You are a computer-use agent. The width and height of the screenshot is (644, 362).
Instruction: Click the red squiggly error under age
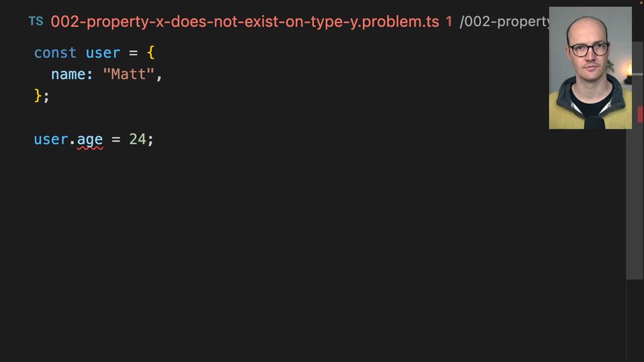pos(90,149)
